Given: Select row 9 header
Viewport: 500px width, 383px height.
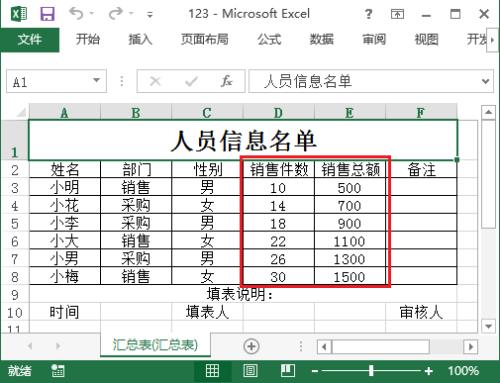Looking at the screenshot, I should tap(15, 295).
